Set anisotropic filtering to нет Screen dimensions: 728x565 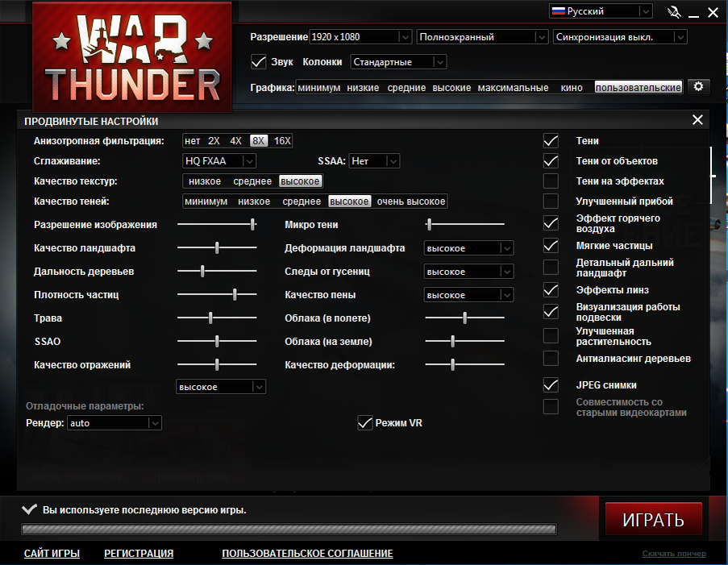coord(192,141)
